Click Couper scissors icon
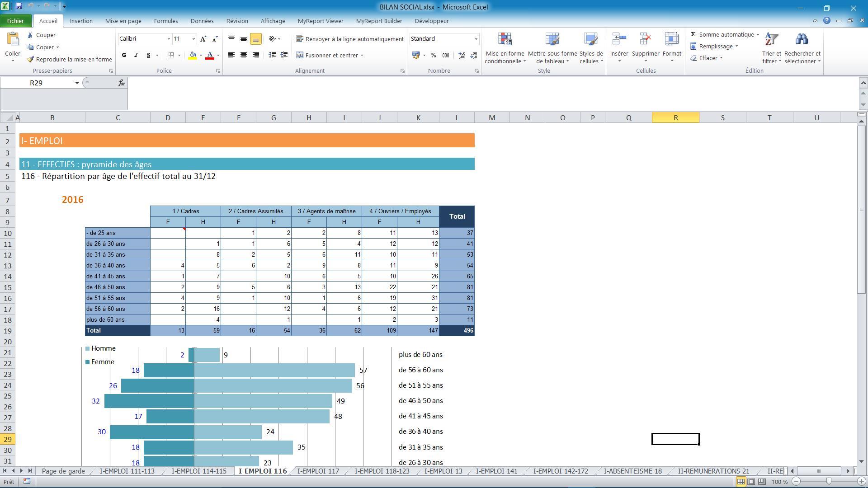868x488 pixels. pos(30,35)
